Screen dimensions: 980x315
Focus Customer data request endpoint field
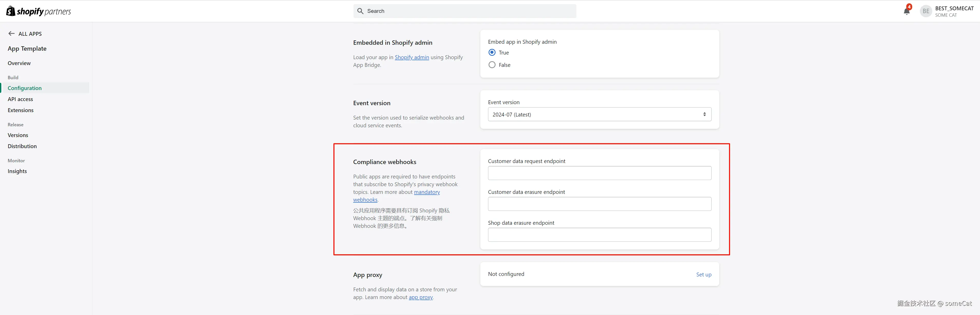pyautogui.click(x=599, y=173)
